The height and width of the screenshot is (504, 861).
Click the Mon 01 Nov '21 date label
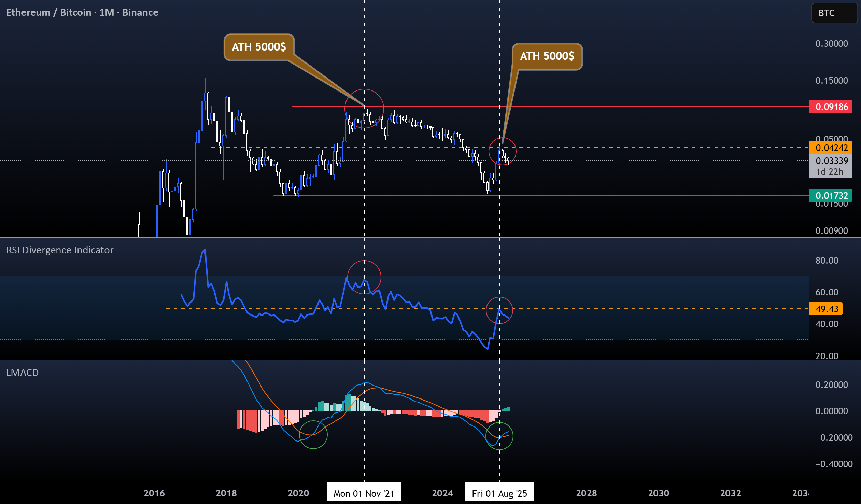[364, 493]
